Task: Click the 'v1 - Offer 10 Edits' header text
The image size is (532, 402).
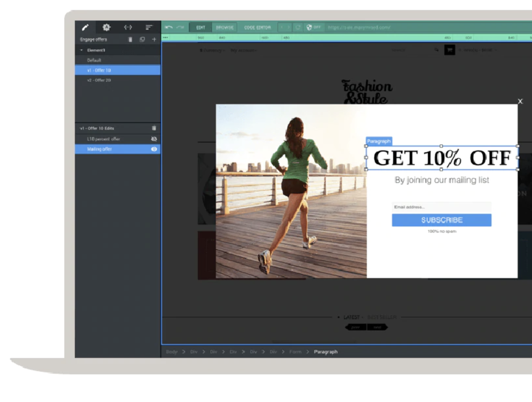Action: (x=97, y=128)
